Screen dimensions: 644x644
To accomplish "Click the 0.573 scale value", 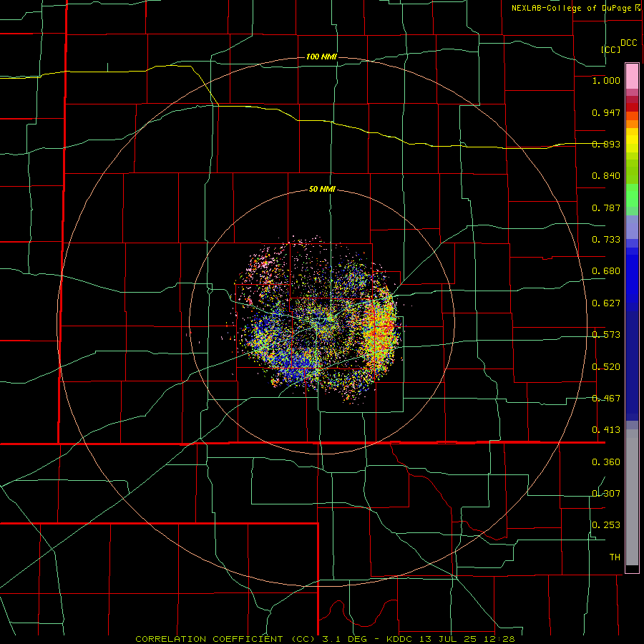I will pyautogui.click(x=606, y=335).
